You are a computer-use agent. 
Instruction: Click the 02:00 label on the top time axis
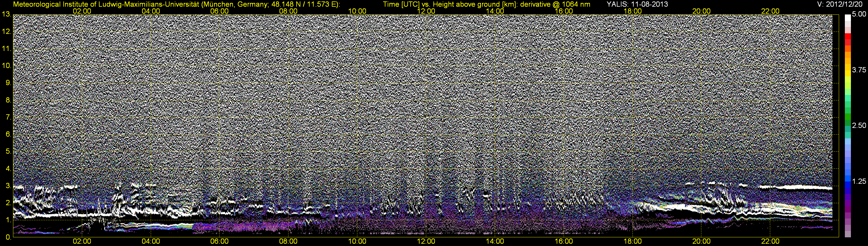coord(82,11)
